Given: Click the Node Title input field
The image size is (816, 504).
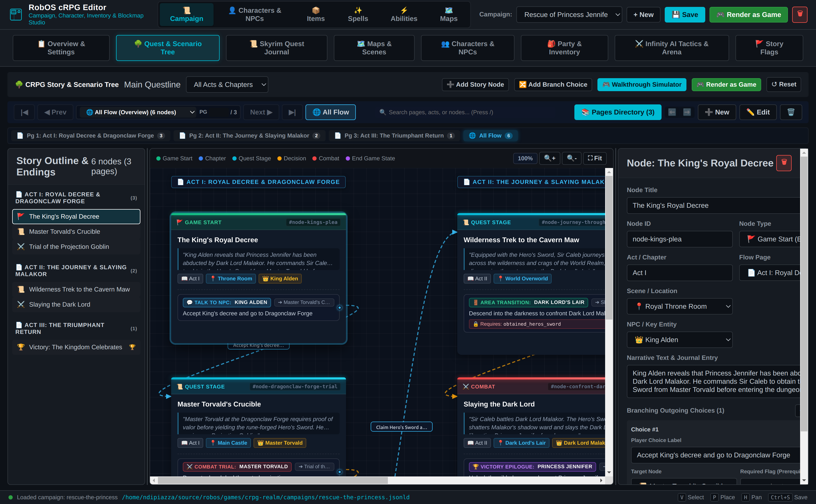Looking at the screenshot, I should (x=713, y=205).
